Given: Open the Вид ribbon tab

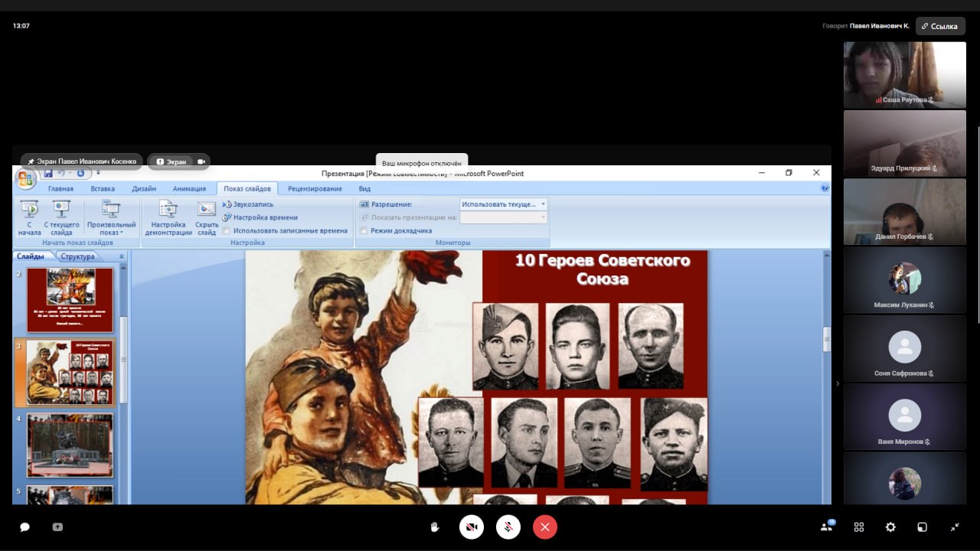Looking at the screenshot, I should point(364,188).
